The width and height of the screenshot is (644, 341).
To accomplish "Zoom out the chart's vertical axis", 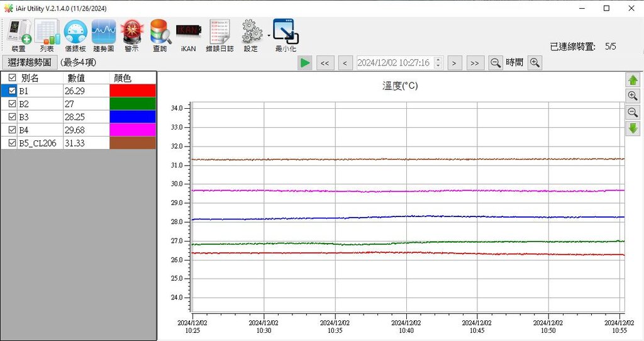I will (633, 112).
